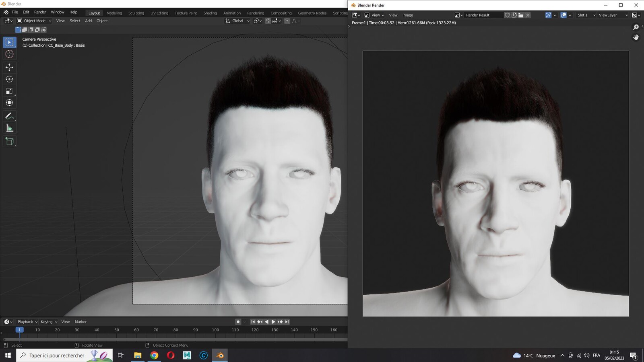Toggle gizmo display in Render window
The image size is (644, 362).
(x=548, y=15)
